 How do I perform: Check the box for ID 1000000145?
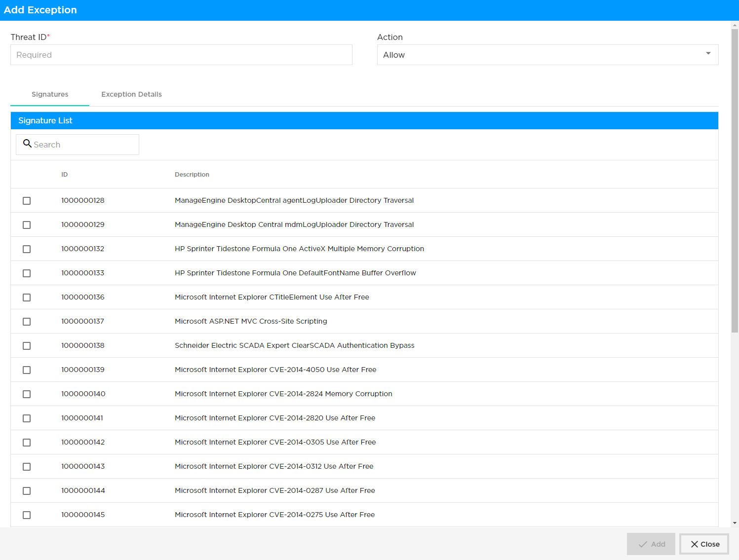(27, 515)
